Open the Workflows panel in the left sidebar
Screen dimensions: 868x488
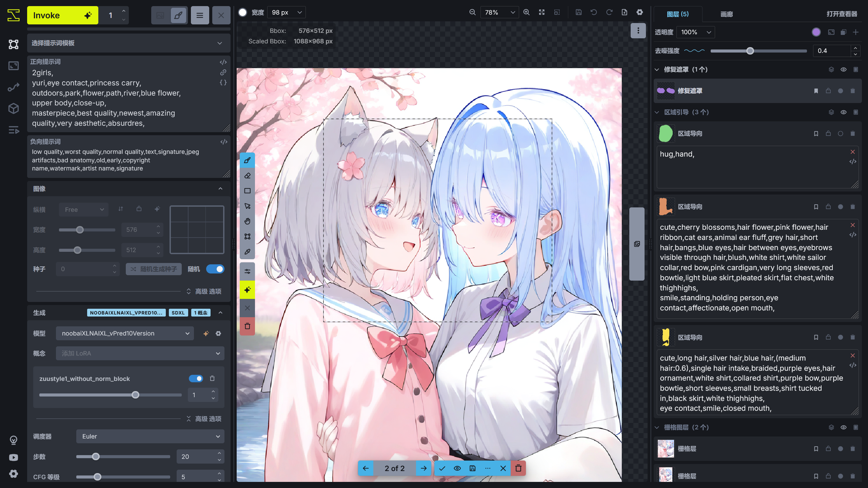tap(13, 86)
